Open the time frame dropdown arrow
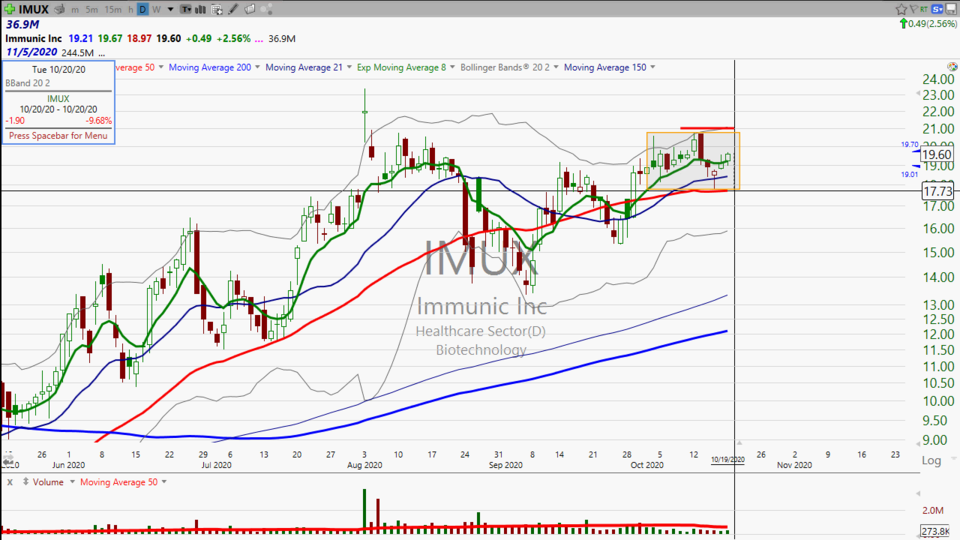Image resolution: width=960 pixels, height=540 pixels. pyautogui.click(x=170, y=10)
